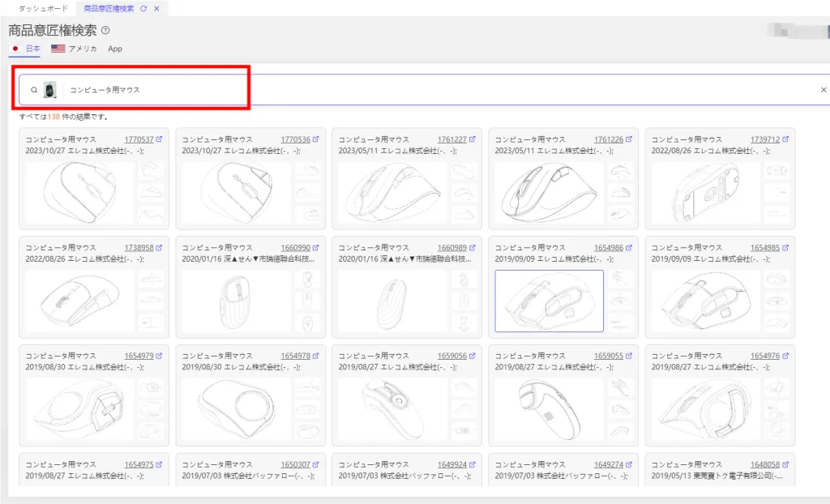Click 2019/07/03 株式会社バッファロー text under 1649924
Screen dimensions: 830x504
(405, 476)
